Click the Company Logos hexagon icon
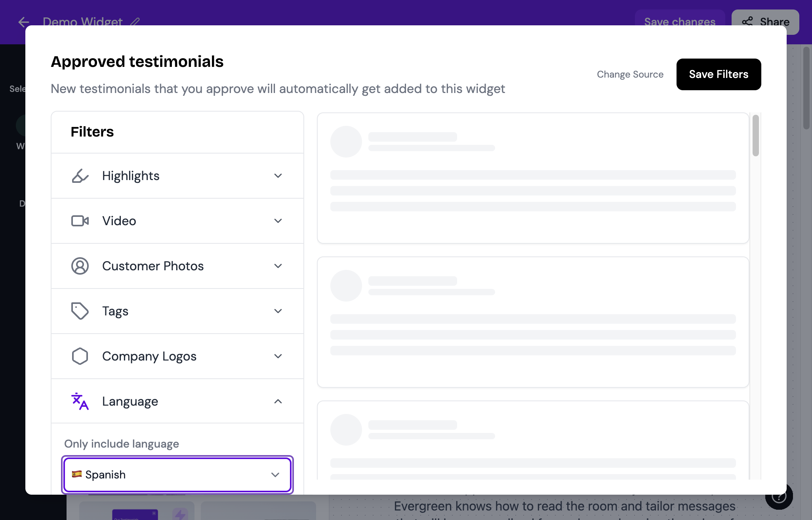The image size is (812, 520). point(80,356)
